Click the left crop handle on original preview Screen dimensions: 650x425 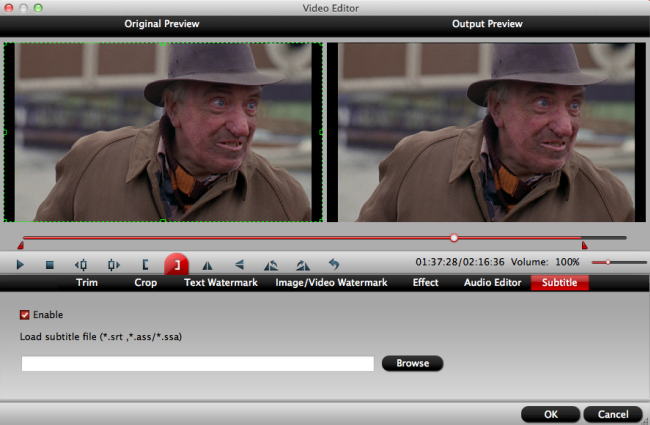click(x=5, y=132)
